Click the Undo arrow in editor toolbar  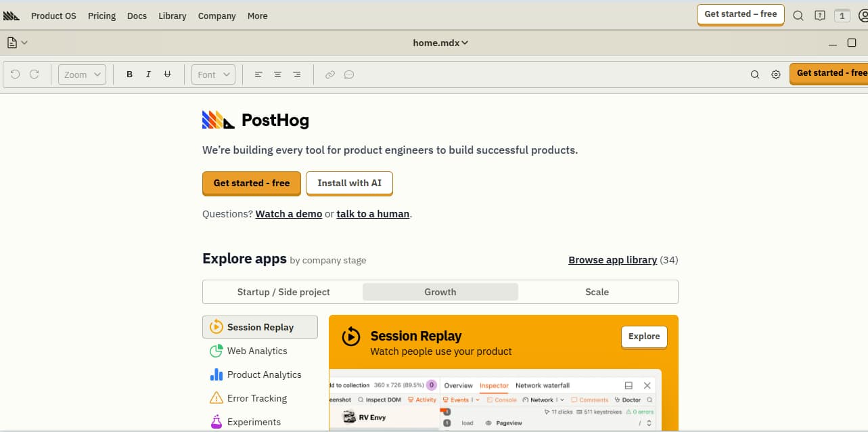point(15,74)
